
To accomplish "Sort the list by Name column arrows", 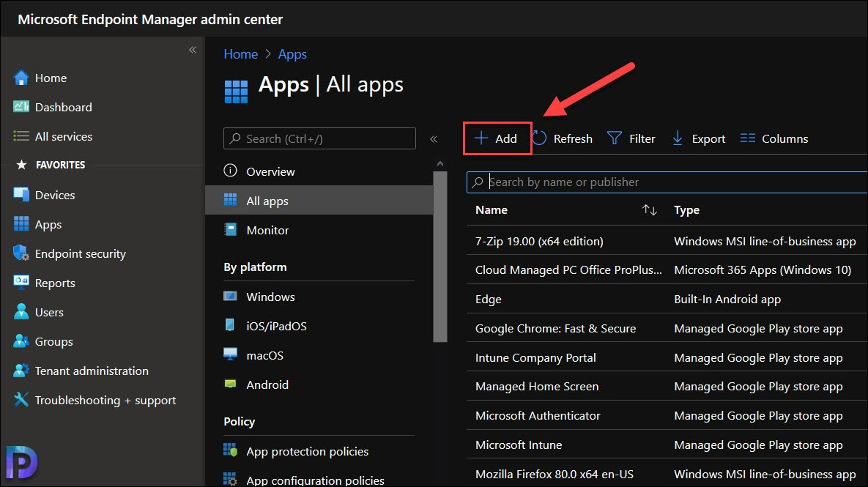I will [x=649, y=209].
